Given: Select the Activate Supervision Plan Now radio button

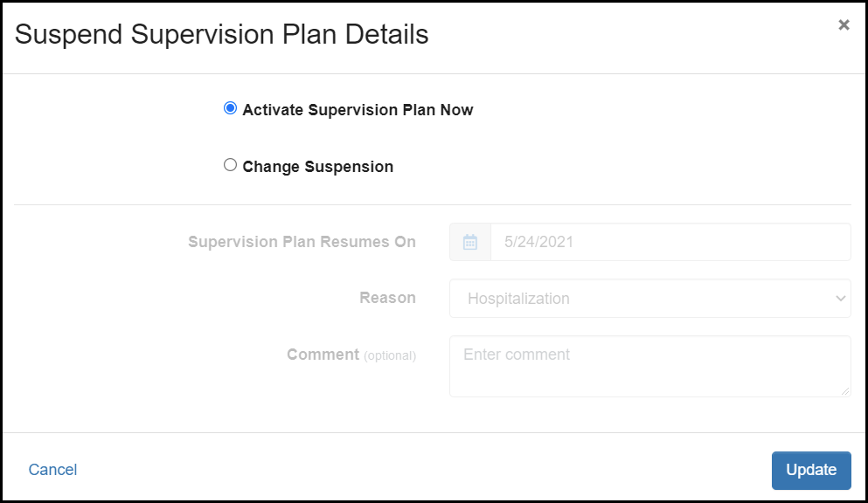Looking at the screenshot, I should [230, 109].
